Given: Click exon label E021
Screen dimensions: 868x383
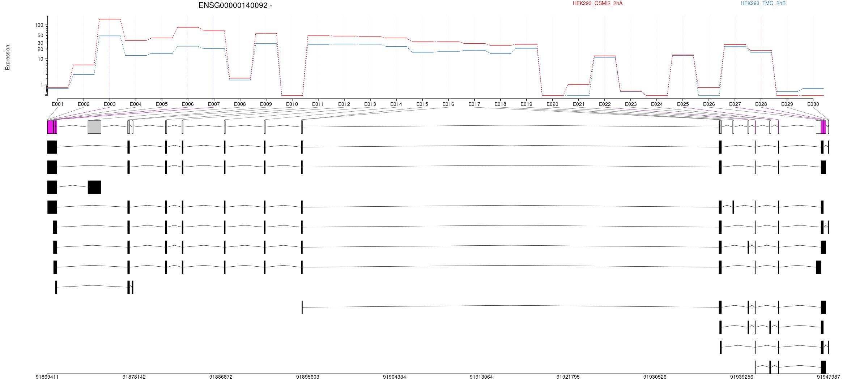Looking at the screenshot, I should pos(579,104).
